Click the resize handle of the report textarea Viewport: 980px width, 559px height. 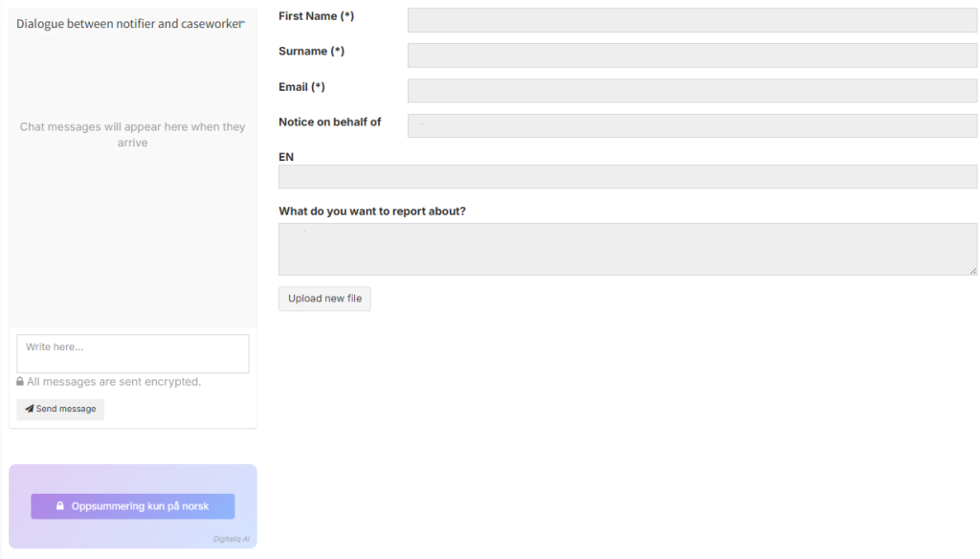(972, 271)
